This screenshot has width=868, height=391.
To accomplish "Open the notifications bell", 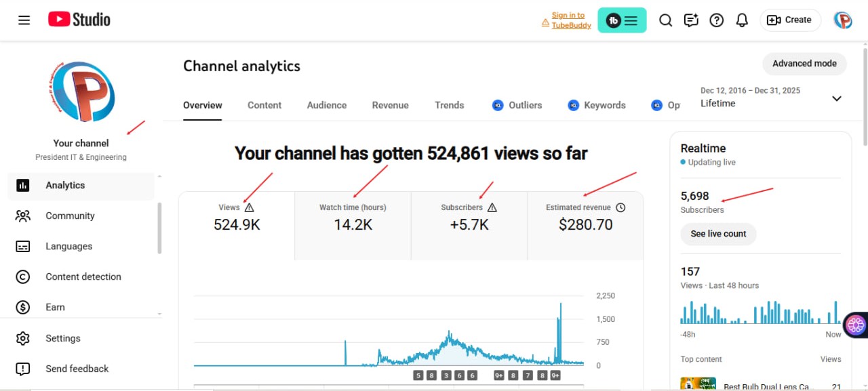I will [x=742, y=20].
